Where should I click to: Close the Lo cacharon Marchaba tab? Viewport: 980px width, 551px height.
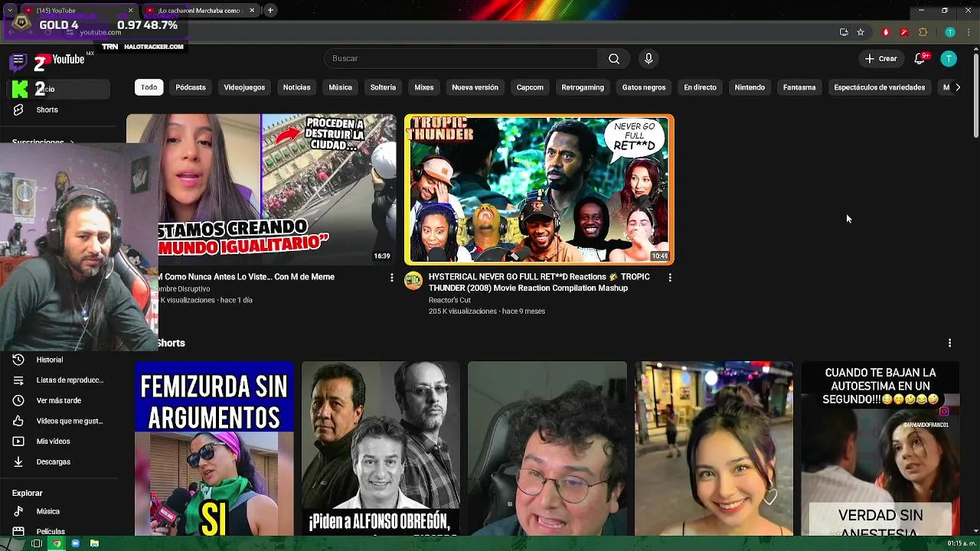(252, 10)
